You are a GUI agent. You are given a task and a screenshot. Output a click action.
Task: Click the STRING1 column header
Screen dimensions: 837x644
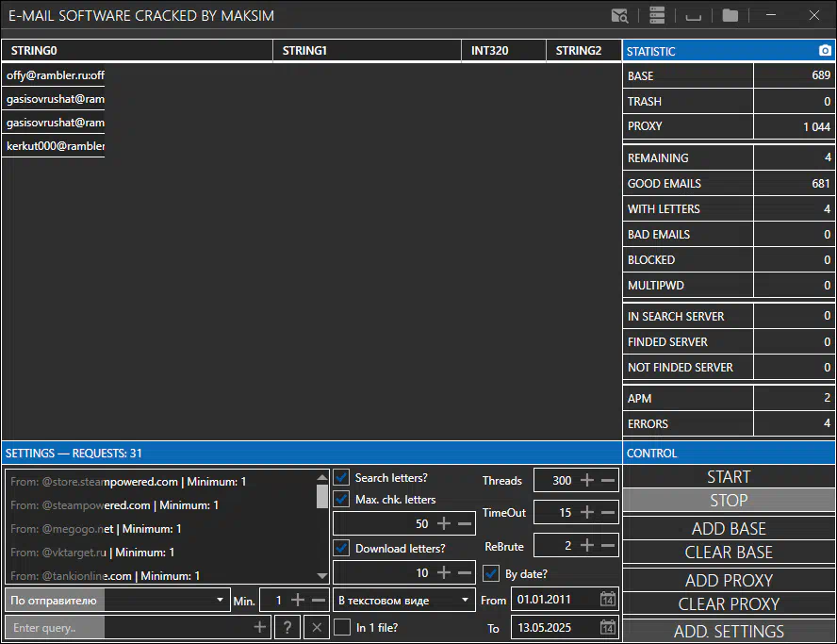pos(367,51)
